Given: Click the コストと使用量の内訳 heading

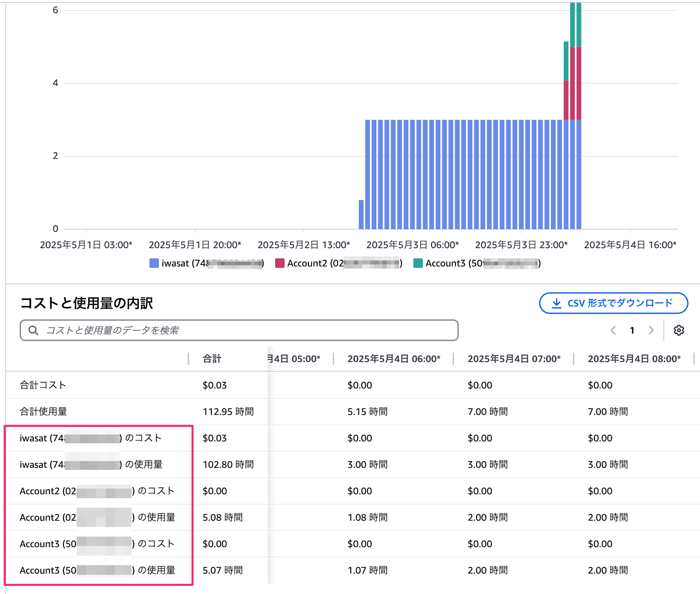Looking at the screenshot, I should tap(86, 303).
